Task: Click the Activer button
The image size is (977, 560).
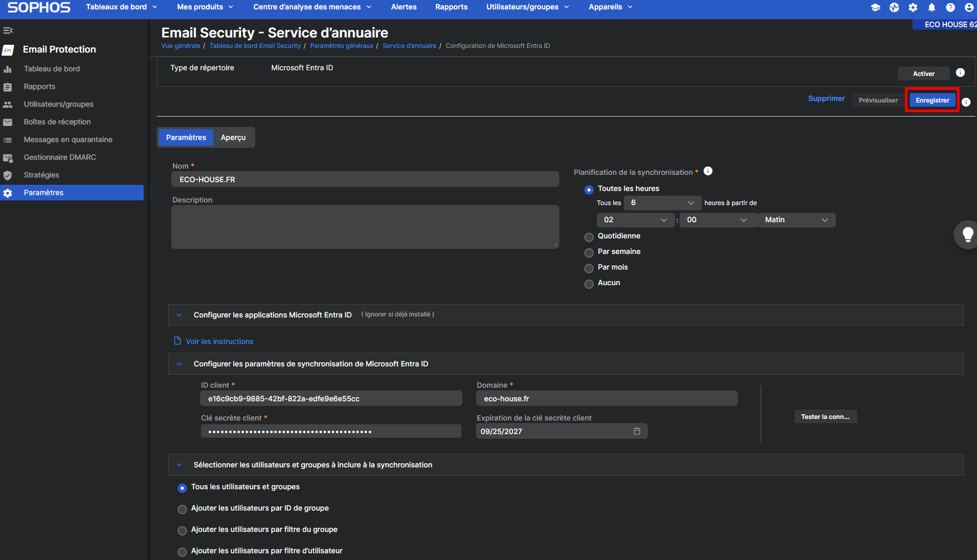Action: (923, 73)
